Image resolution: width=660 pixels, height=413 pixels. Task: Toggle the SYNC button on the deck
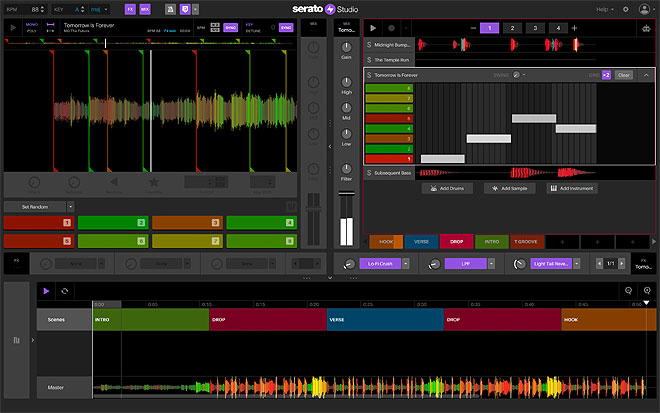(x=229, y=28)
